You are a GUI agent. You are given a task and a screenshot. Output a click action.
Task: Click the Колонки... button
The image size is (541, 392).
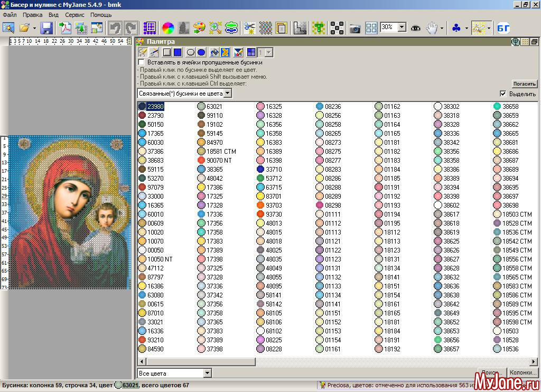tap(523, 372)
